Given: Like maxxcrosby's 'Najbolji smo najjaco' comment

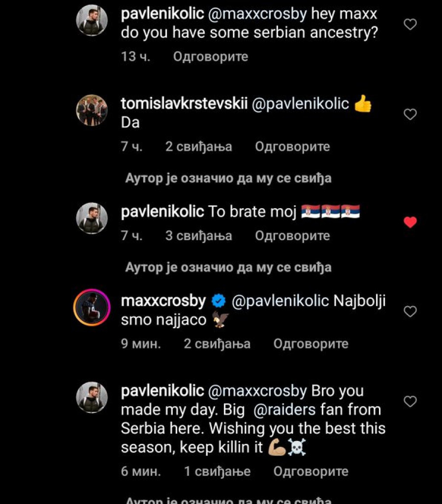Looking at the screenshot, I should [410, 311].
